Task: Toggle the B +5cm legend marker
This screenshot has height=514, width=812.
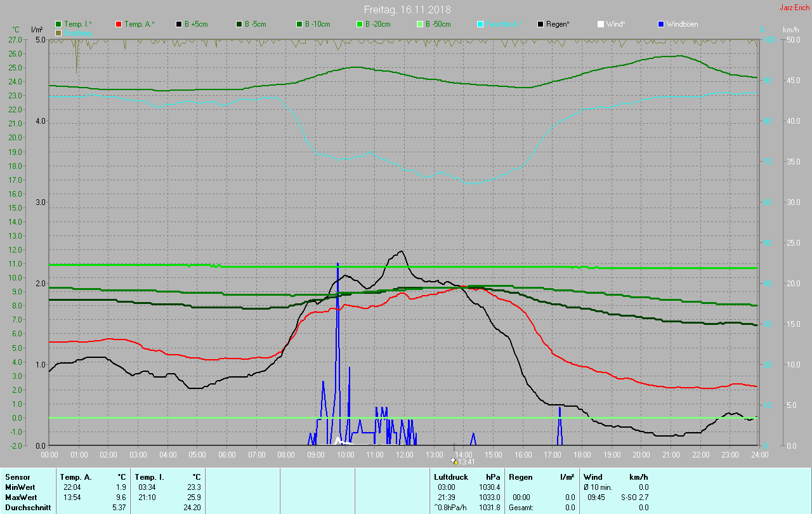Action: coord(180,24)
